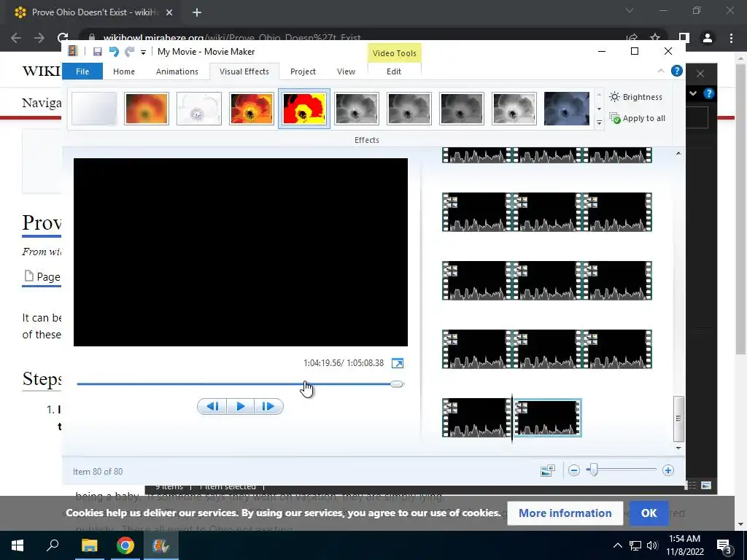Apply the first black and white flower effect

pyautogui.click(x=357, y=109)
